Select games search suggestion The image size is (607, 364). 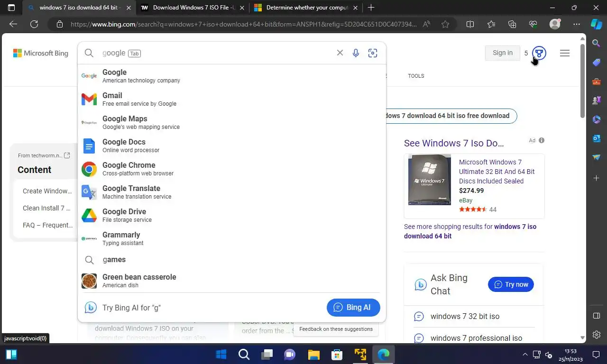(231, 260)
